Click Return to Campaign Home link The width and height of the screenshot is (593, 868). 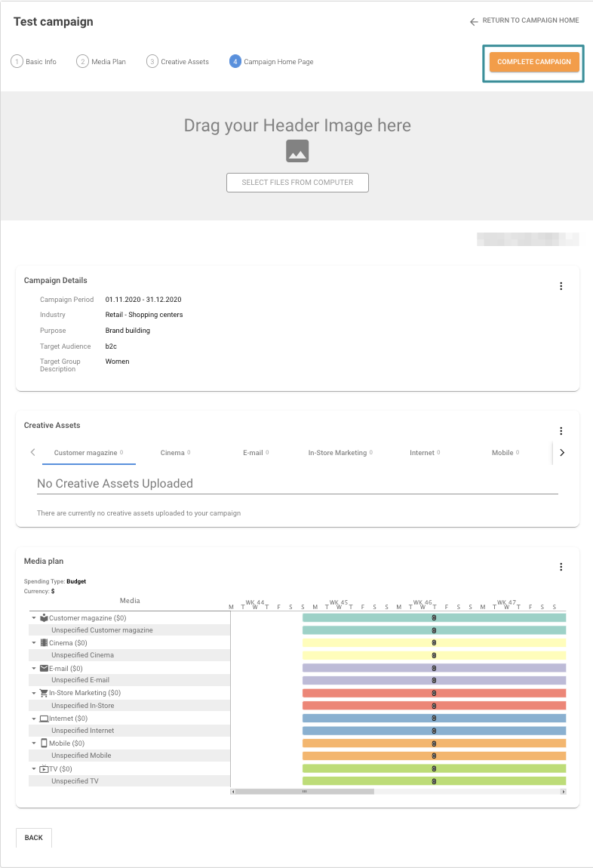(530, 20)
